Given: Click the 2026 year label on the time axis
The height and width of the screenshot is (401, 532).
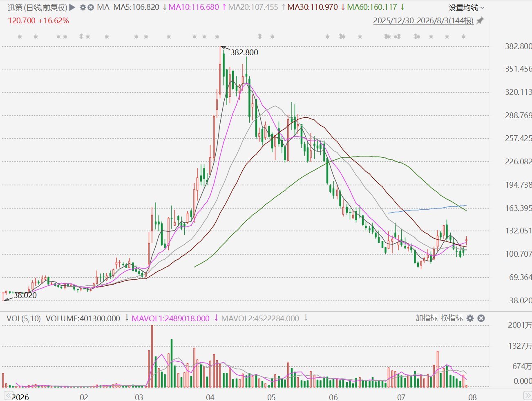Looking at the screenshot, I should click(20, 397).
